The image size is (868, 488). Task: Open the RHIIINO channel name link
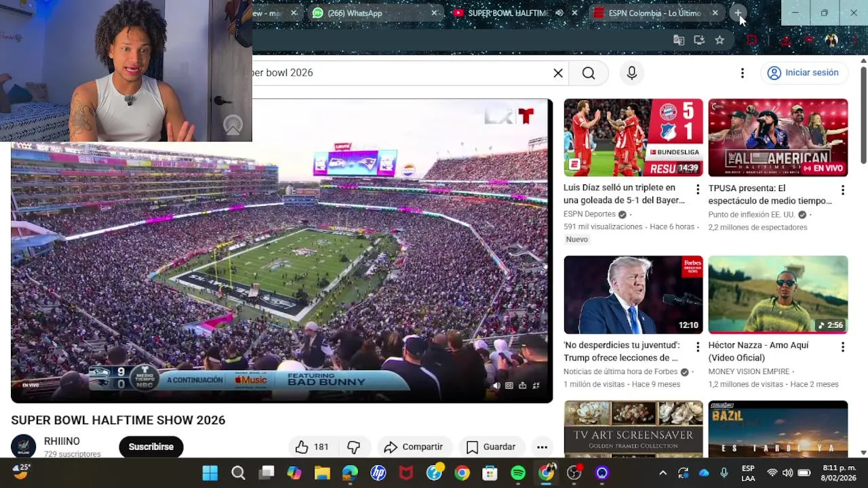click(x=62, y=441)
